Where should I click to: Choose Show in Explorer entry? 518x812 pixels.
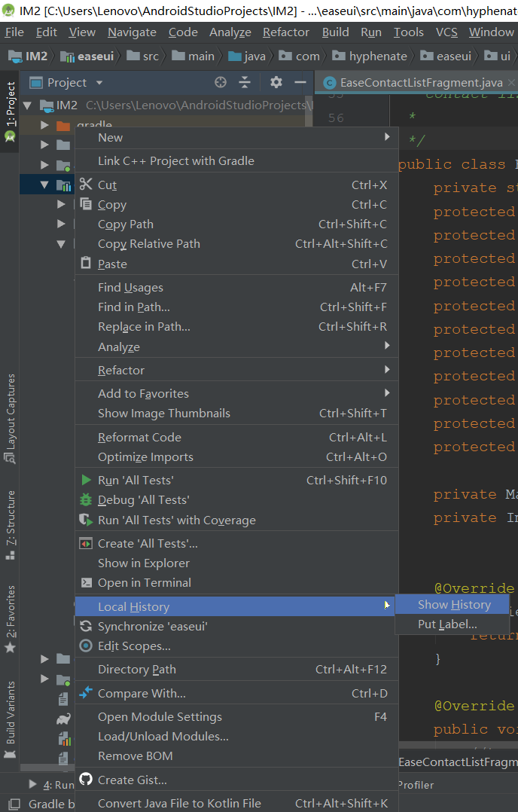[x=237, y=563]
